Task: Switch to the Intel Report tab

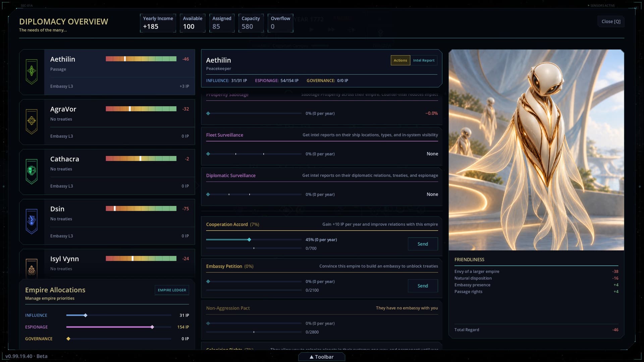Action: coord(424,60)
